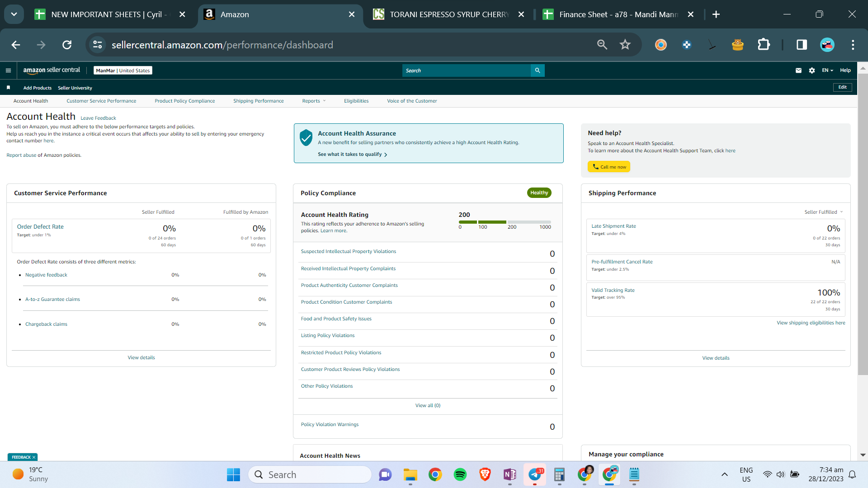
Task: Close the Amazon browser tab
Action: (x=352, y=14)
